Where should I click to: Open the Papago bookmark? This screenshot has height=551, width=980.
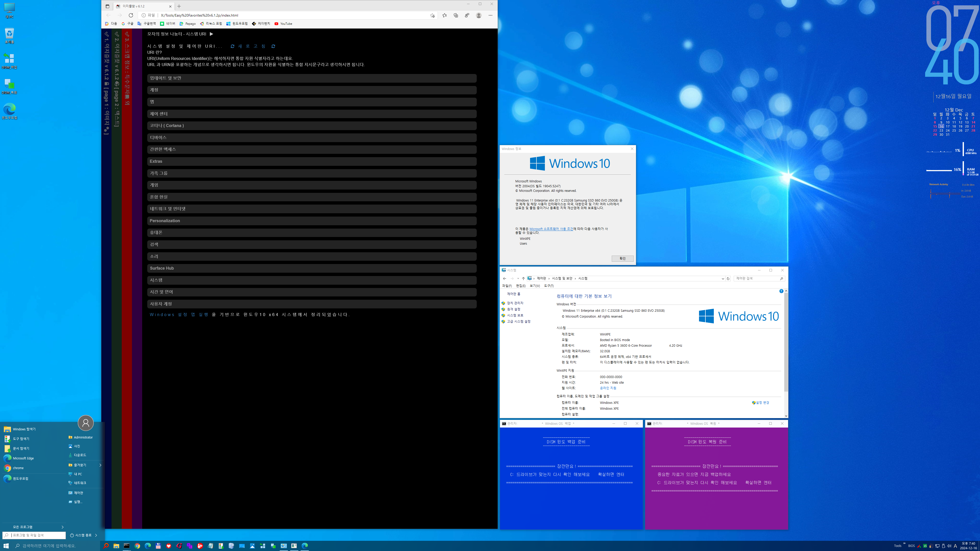point(188,23)
